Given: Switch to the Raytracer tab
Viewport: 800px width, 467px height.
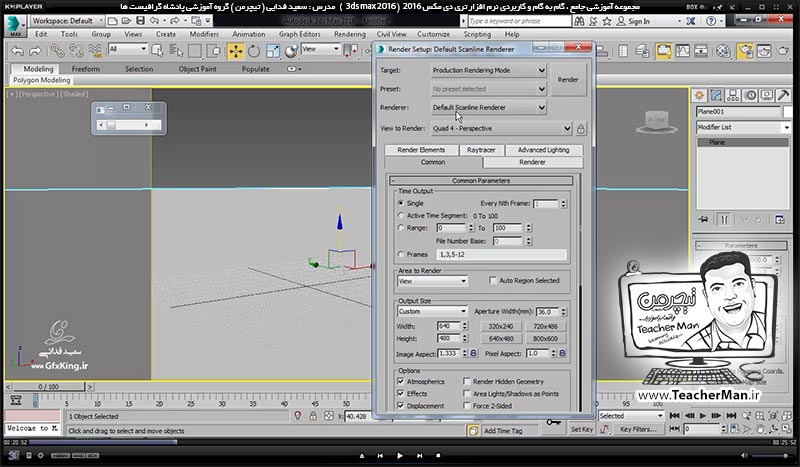Looking at the screenshot, I should pyautogui.click(x=481, y=150).
